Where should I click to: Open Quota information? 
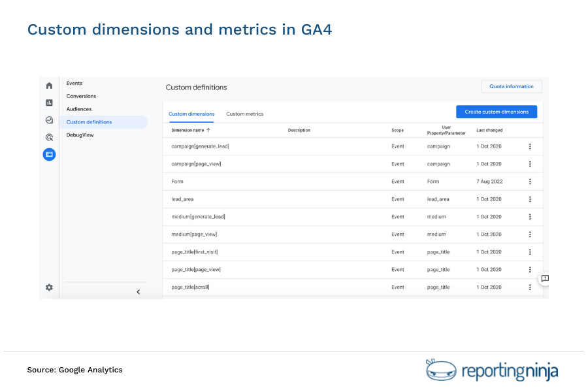tap(511, 86)
